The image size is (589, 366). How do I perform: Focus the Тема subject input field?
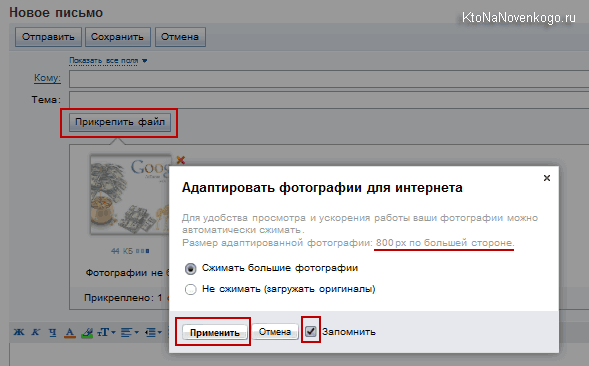pyautogui.click(x=329, y=100)
